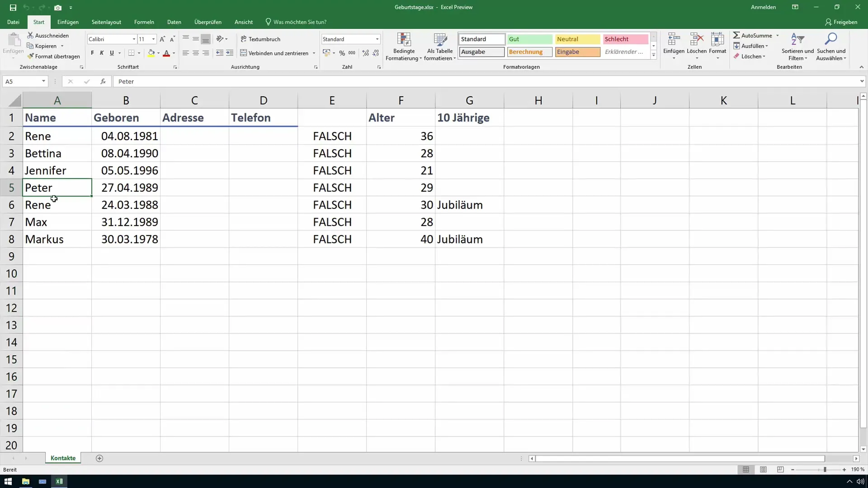868x488 pixels.
Task: Apply thousands separator 000 format
Action: tap(352, 53)
